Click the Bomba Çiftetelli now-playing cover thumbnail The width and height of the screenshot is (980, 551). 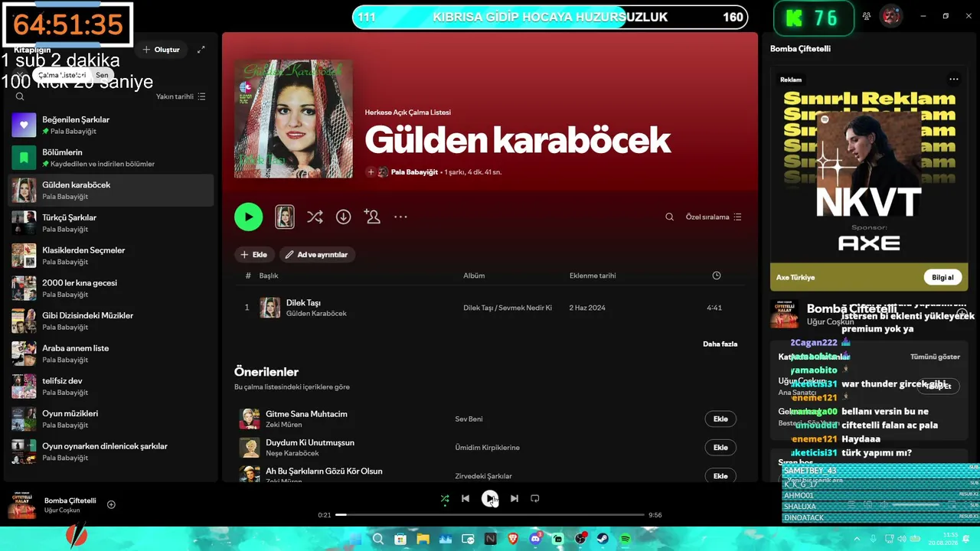[22, 505]
